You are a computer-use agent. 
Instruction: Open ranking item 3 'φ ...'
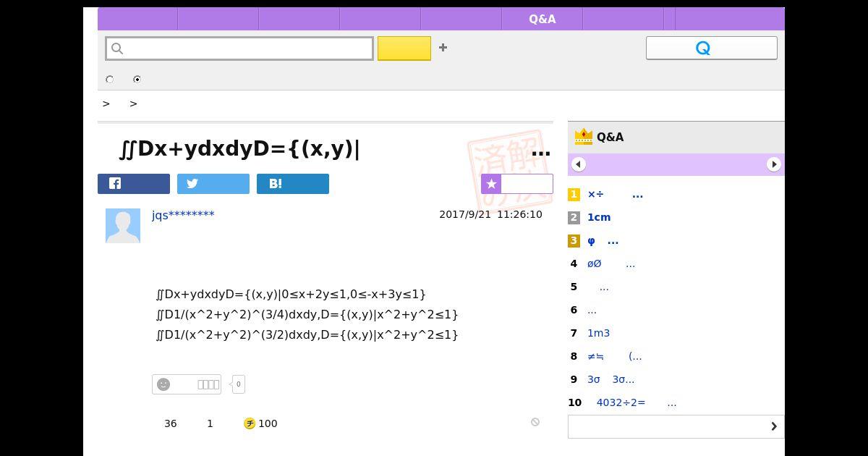[x=603, y=241]
